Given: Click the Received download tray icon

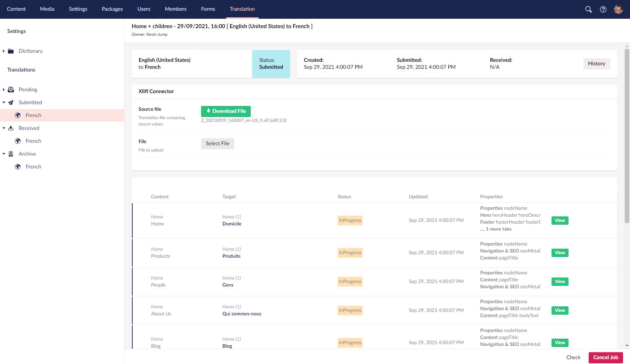Looking at the screenshot, I should tap(11, 128).
